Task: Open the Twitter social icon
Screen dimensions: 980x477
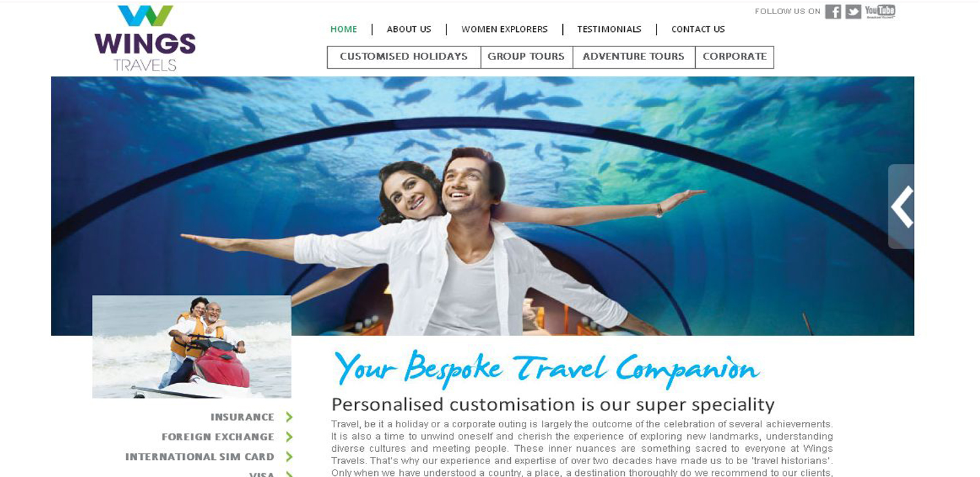Action: pos(853,12)
